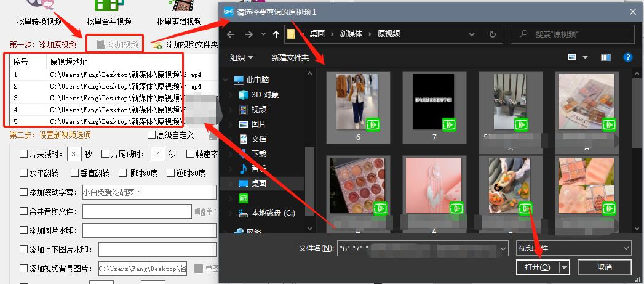This screenshot has height=284, width=644.
Task: Click the 打开(O) button
Action: pyautogui.click(x=538, y=267)
